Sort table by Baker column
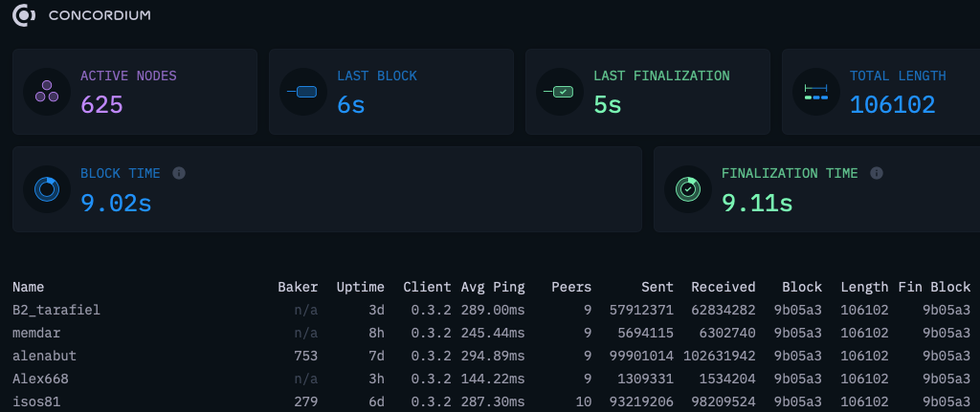 pos(299,287)
